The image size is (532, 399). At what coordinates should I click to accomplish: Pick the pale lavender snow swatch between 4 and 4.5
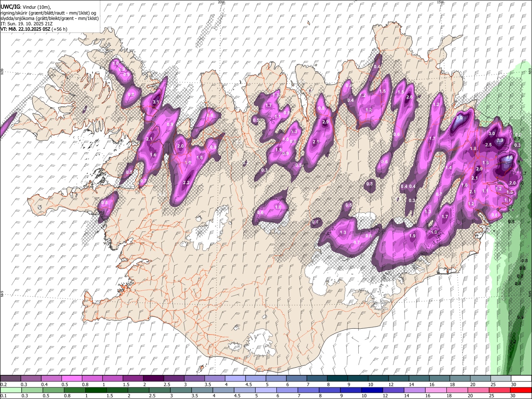point(235,378)
